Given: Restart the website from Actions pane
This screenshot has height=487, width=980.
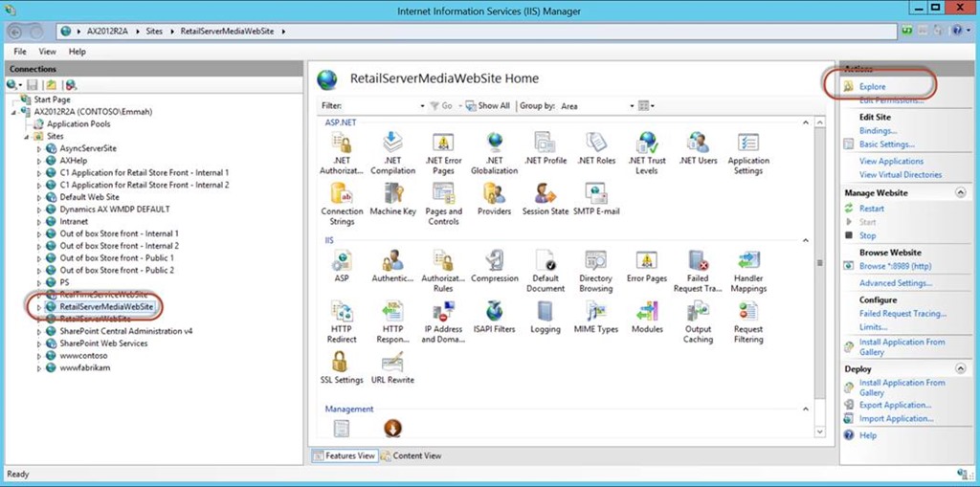Looking at the screenshot, I should tap(871, 209).
